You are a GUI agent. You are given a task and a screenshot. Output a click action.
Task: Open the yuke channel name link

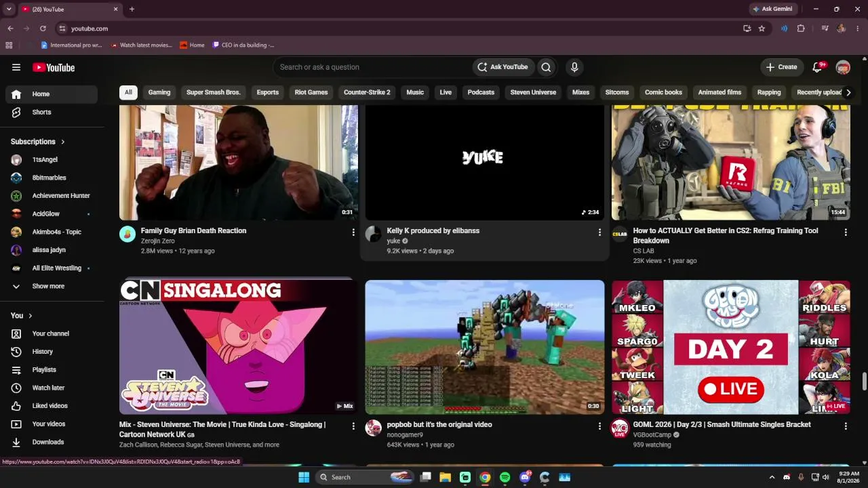coord(393,241)
